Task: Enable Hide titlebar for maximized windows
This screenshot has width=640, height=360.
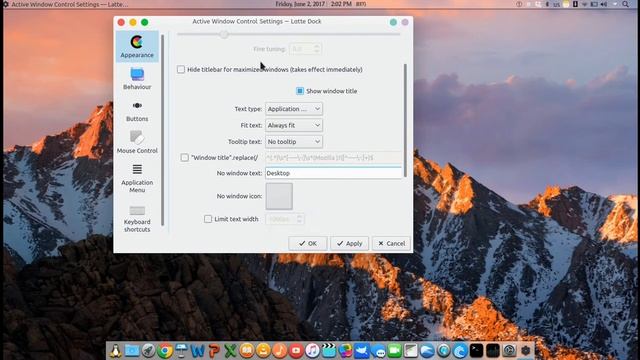Action: [181, 69]
